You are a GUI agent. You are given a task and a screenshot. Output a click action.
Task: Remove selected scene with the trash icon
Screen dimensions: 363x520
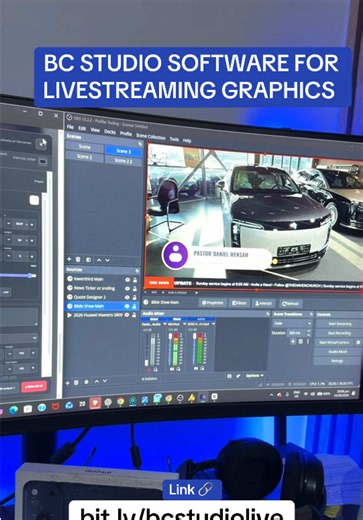[78, 259]
